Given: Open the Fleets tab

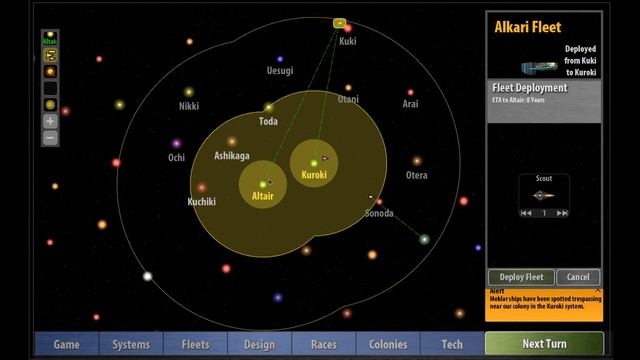Looking at the screenshot, I should pyautogui.click(x=195, y=344).
